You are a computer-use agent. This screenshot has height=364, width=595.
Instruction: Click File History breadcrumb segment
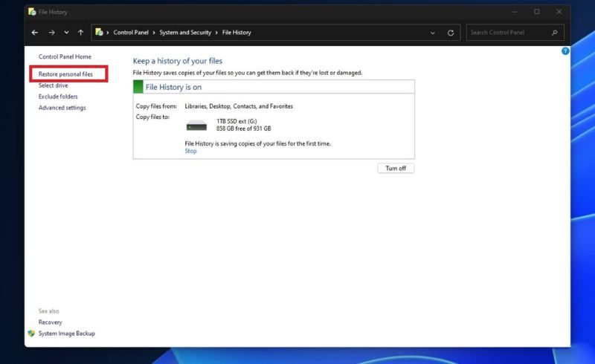[x=237, y=33]
